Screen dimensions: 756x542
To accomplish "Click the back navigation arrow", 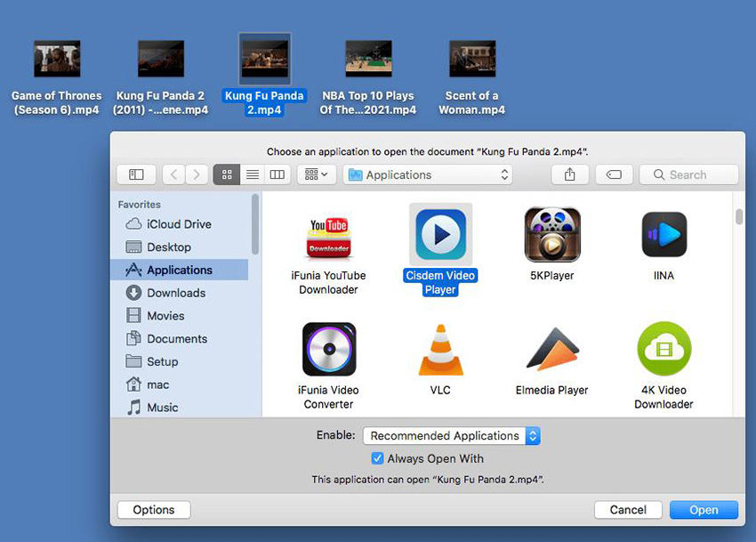I will (x=173, y=174).
